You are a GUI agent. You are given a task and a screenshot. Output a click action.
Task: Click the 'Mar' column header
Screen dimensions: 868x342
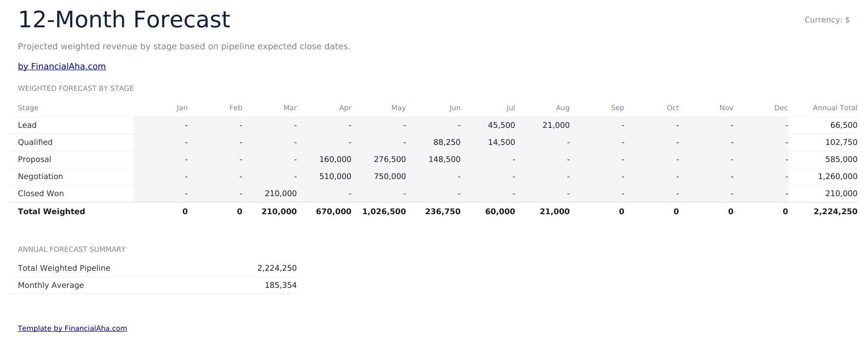tap(290, 108)
